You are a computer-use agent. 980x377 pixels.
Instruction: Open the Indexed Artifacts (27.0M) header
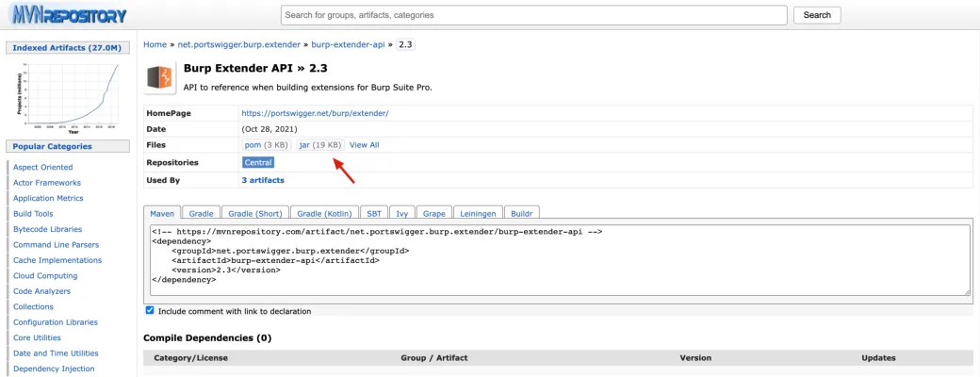tap(67, 48)
